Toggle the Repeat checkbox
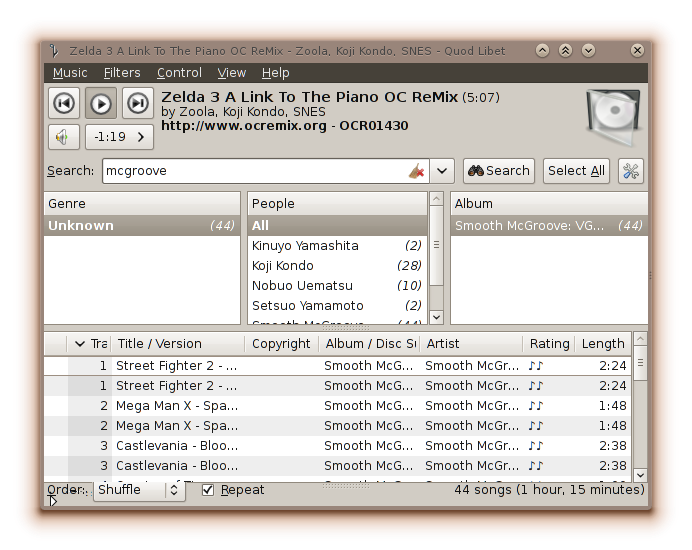Image resolution: width=692 pixels, height=550 pixels. (208, 490)
